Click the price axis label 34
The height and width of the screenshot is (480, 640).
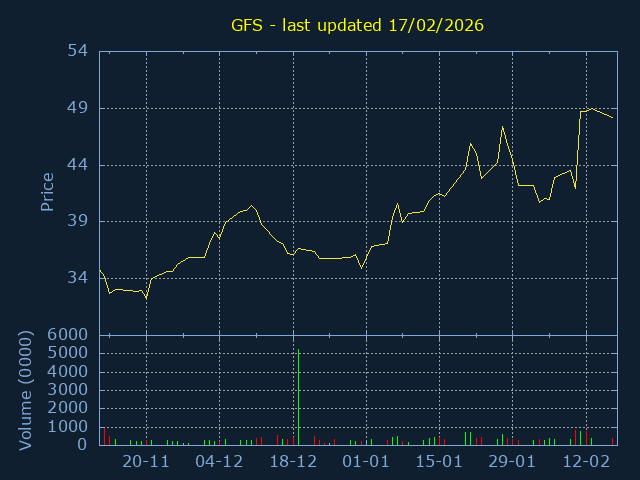coord(78,278)
